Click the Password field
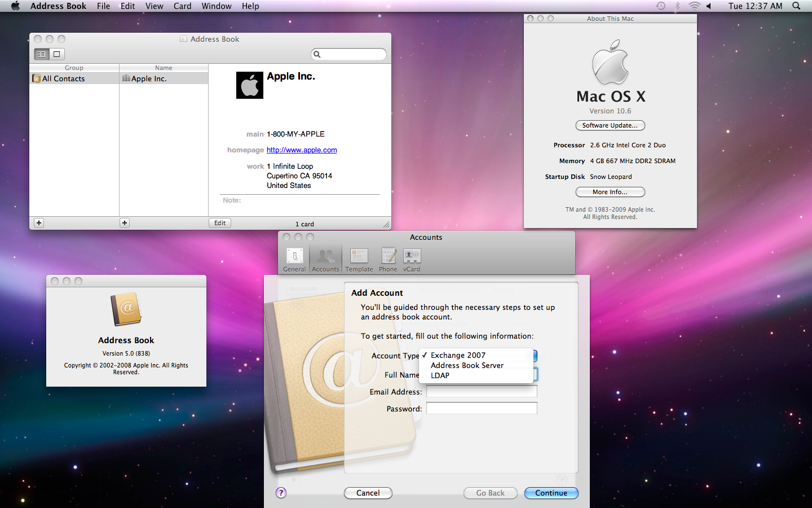 (x=482, y=408)
